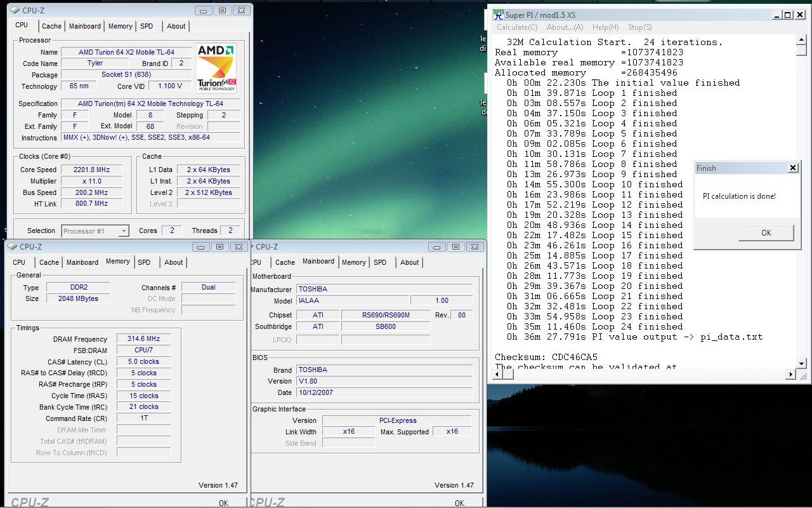The height and width of the screenshot is (508, 812).
Task: Click the DRAM Frequency 314.6 MHz value
Action: coord(143,339)
